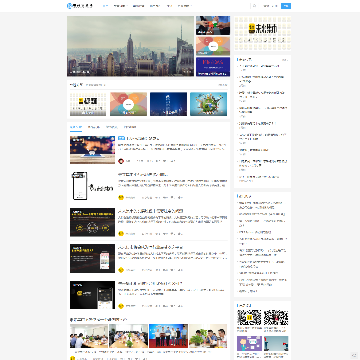Open the New York skyline hero slide

pyautogui.click(x=130, y=46)
